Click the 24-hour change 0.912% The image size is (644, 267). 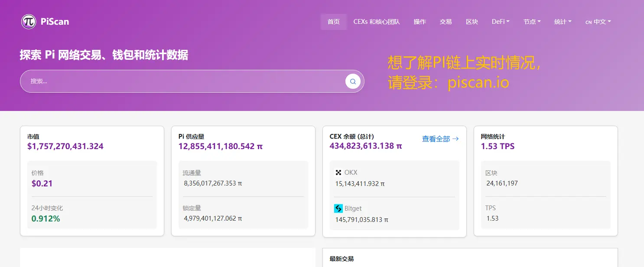(46, 218)
